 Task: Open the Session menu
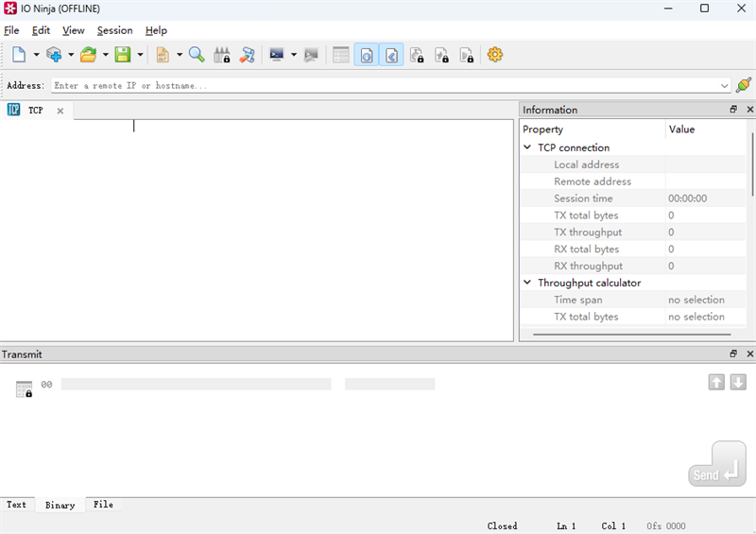click(x=114, y=30)
